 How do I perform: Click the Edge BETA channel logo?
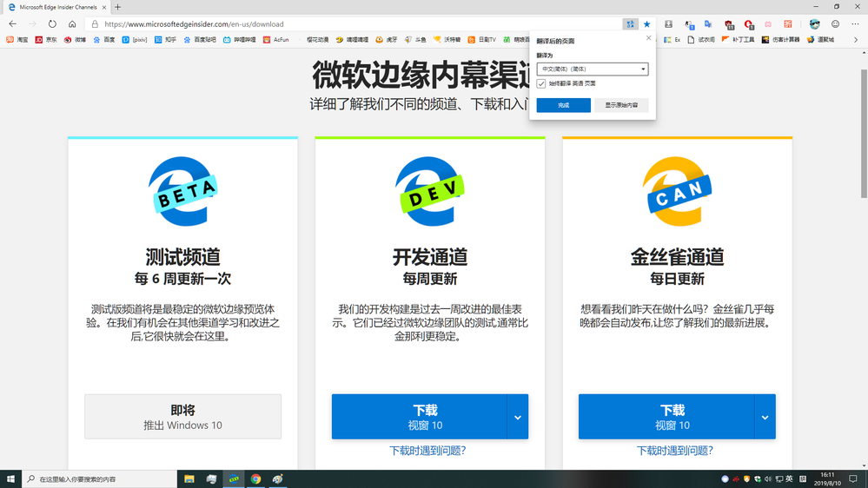182,191
